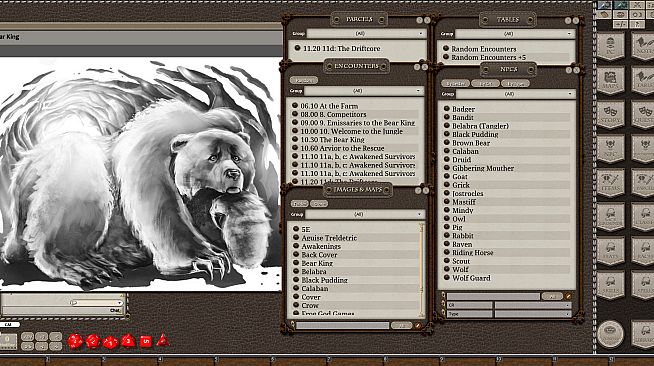Pick up the red d8 die

[128, 341]
